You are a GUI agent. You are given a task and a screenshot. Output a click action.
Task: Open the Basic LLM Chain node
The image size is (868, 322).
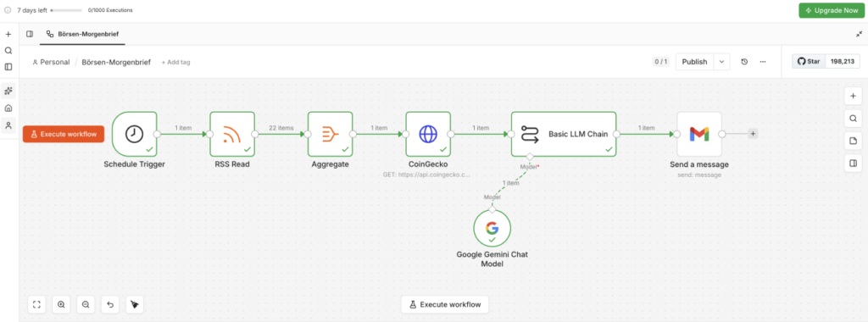click(564, 134)
